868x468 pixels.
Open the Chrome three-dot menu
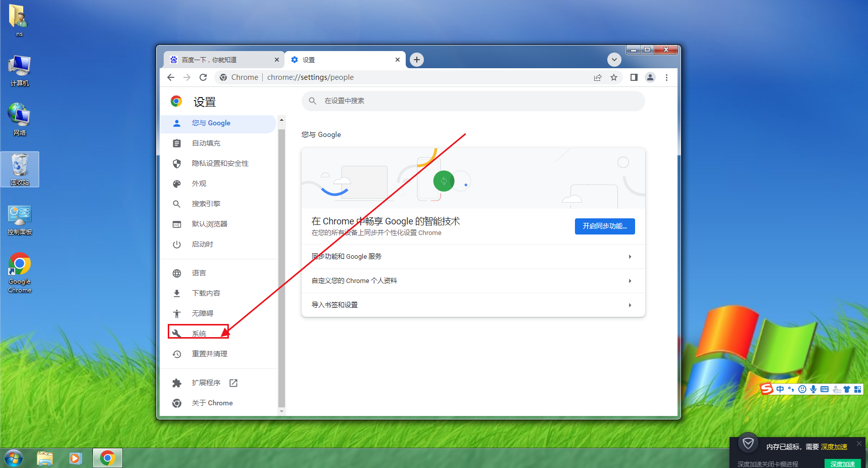pos(666,77)
